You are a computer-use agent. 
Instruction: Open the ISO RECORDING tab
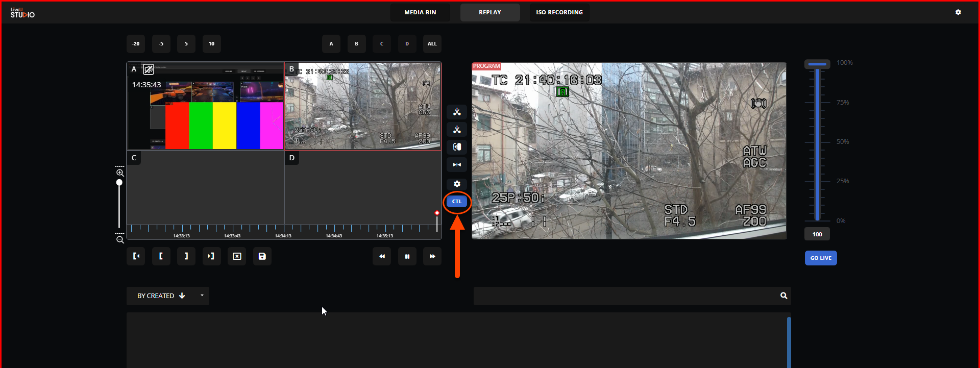(559, 12)
